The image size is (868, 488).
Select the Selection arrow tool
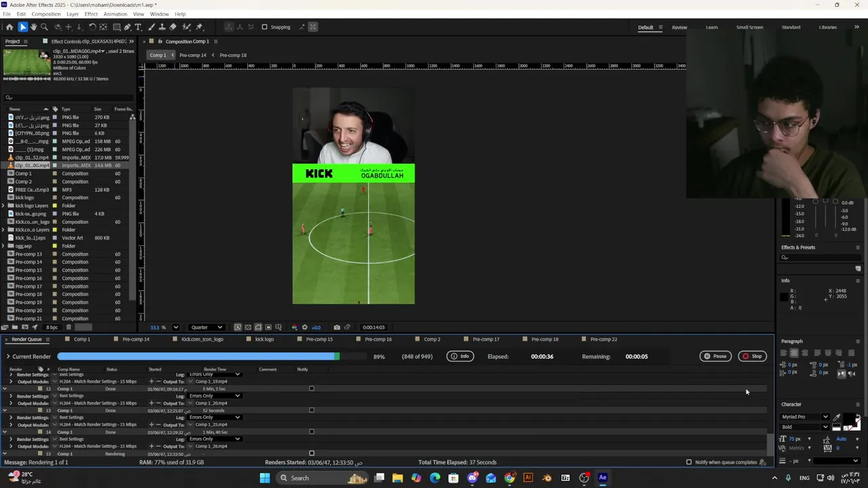(x=22, y=27)
